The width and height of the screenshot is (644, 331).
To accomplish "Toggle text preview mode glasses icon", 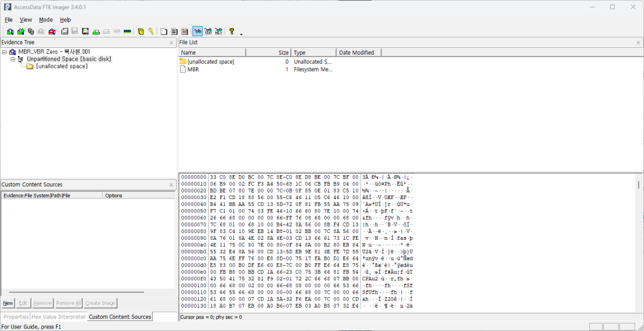I will tap(208, 31).
